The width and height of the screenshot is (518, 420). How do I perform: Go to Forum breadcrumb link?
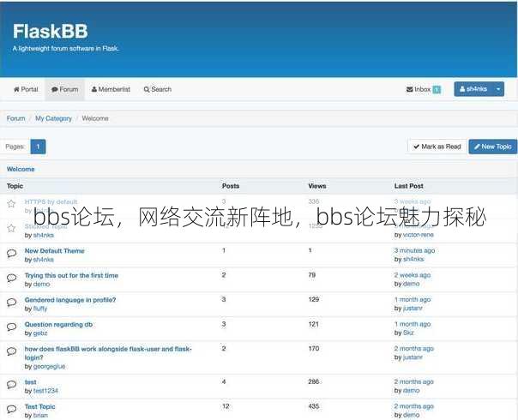tap(15, 118)
